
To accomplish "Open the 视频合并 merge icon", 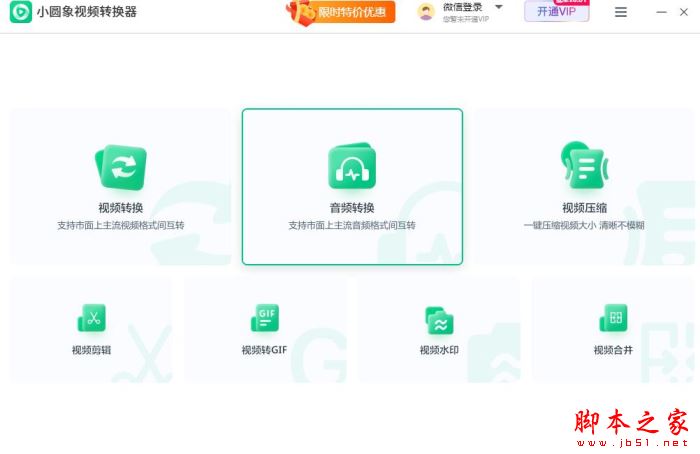I will coord(613,318).
